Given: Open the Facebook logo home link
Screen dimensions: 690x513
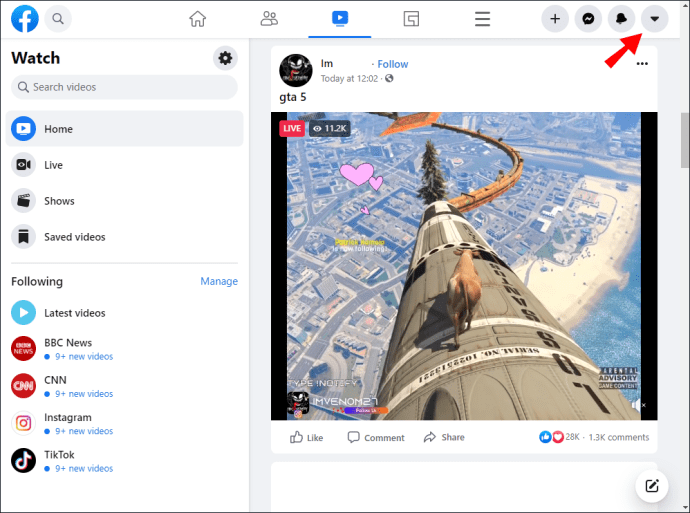Looking at the screenshot, I should click(x=25, y=19).
